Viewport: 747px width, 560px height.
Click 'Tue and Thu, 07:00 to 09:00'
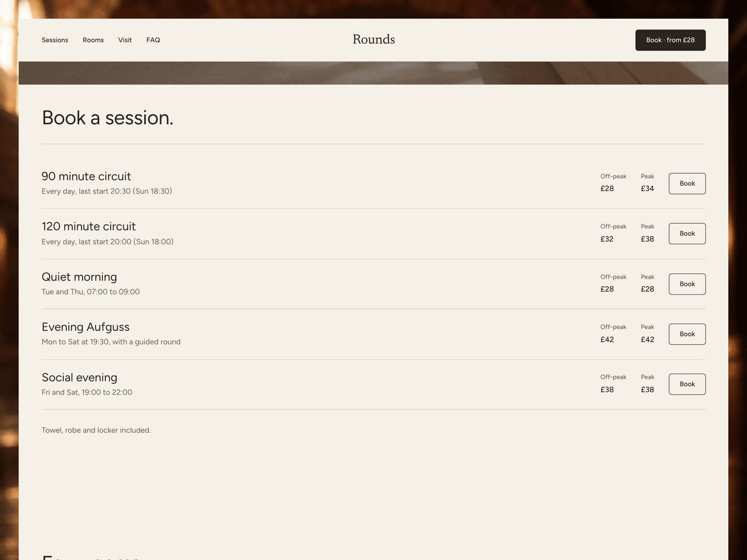click(91, 292)
